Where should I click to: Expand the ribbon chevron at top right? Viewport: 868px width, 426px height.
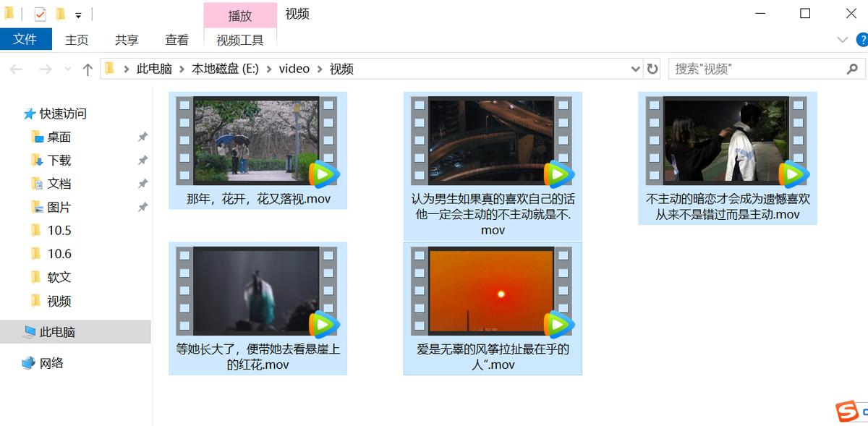click(841, 40)
